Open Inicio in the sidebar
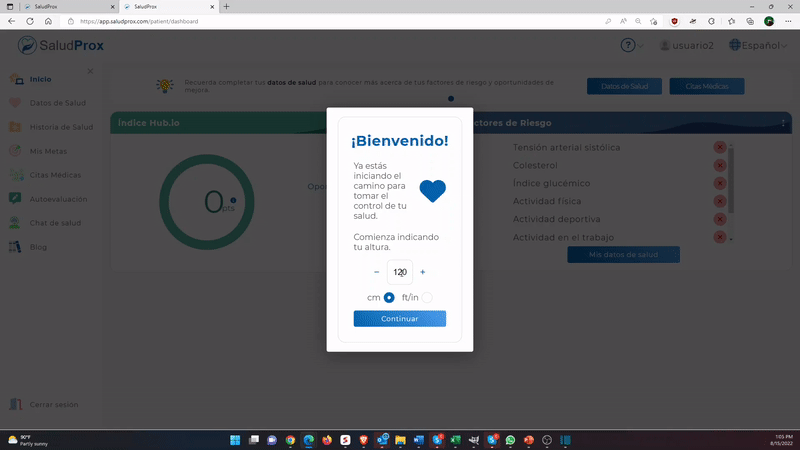The height and width of the screenshot is (450, 800). (40, 79)
